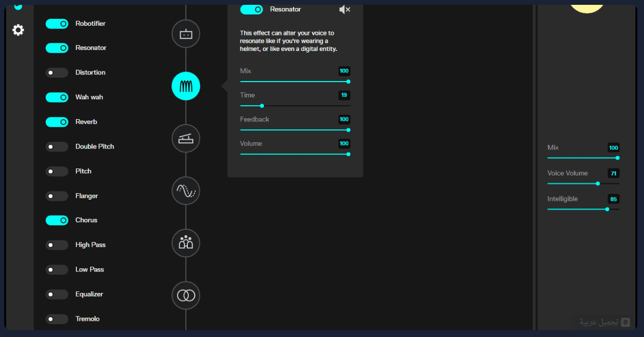Viewport: 644px width, 337px height.
Task: Turn off the Resonator toggle in the list
Action: (x=57, y=48)
